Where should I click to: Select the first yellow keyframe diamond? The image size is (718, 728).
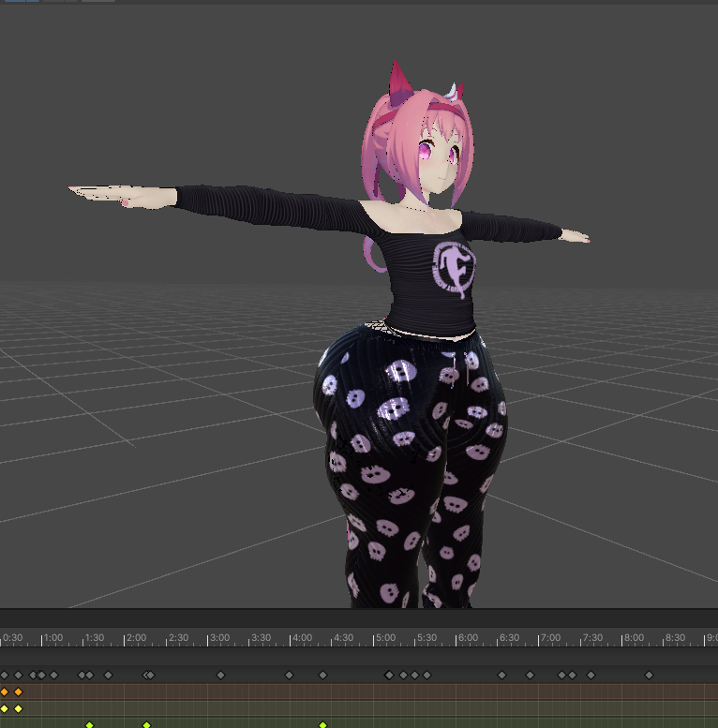point(4,708)
